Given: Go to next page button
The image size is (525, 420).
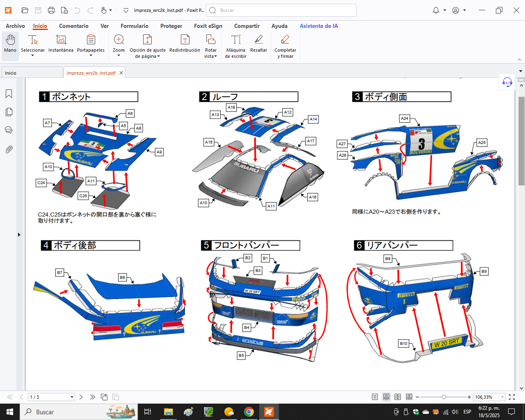Looking at the screenshot, I should click(81, 397).
